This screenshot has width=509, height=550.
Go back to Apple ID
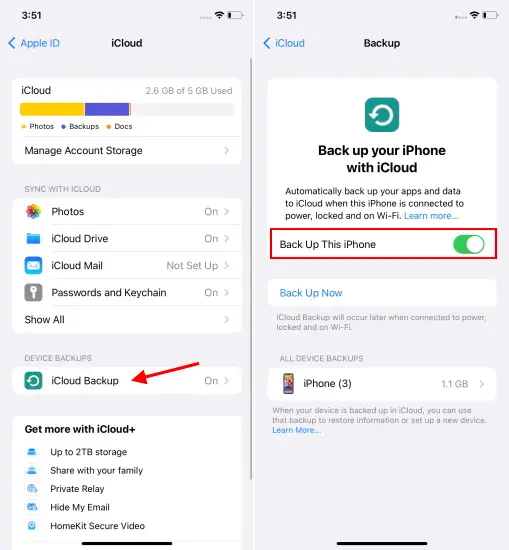pos(34,43)
